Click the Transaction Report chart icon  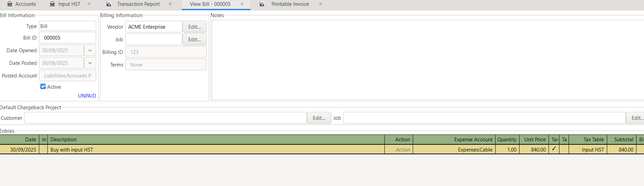[109, 4]
